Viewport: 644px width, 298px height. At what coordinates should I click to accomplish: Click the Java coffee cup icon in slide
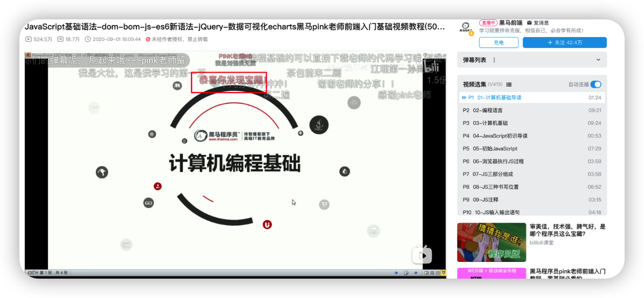(319, 125)
